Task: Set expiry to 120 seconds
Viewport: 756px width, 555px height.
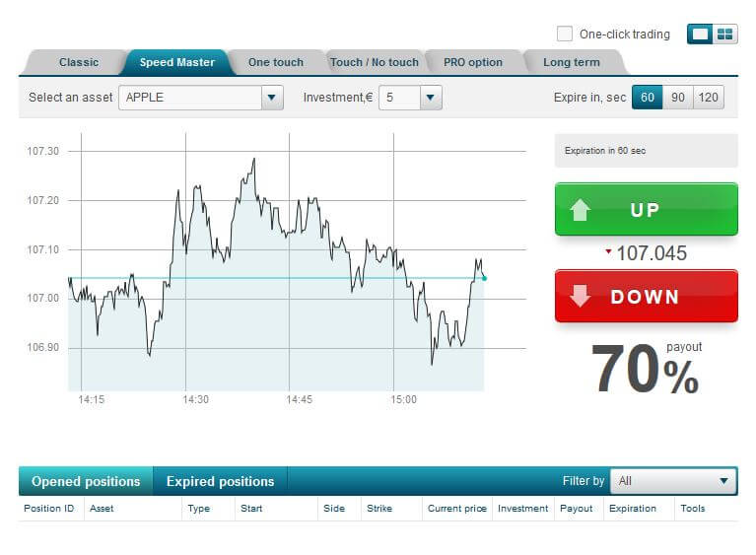Action: click(x=709, y=98)
